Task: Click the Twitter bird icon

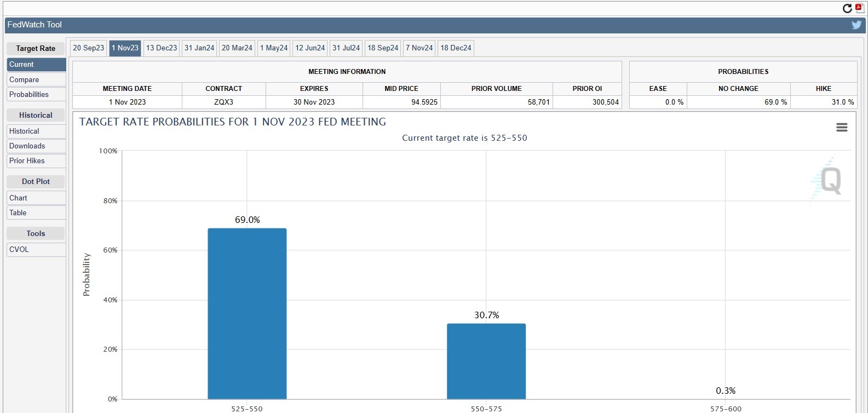Action: point(856,25)
